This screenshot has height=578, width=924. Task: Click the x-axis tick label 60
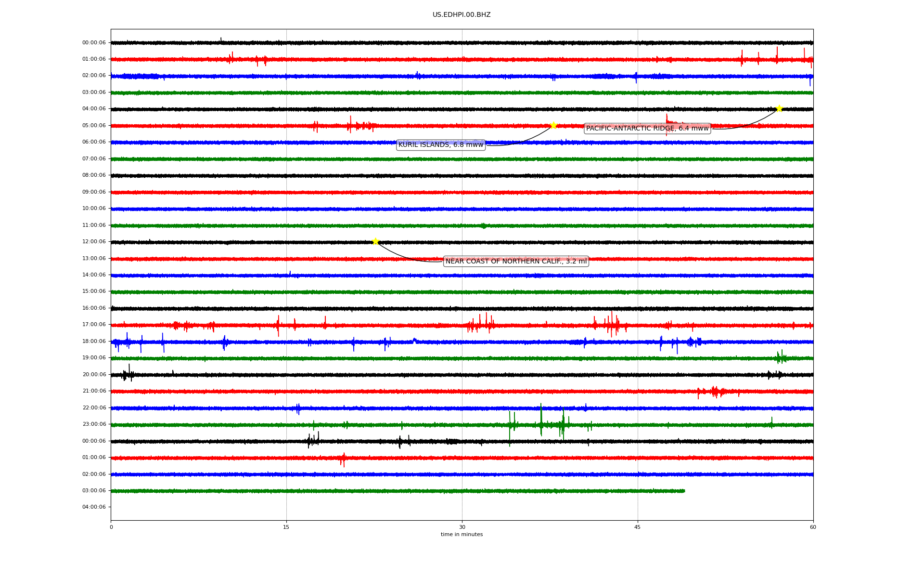click(x=813, y=527)
